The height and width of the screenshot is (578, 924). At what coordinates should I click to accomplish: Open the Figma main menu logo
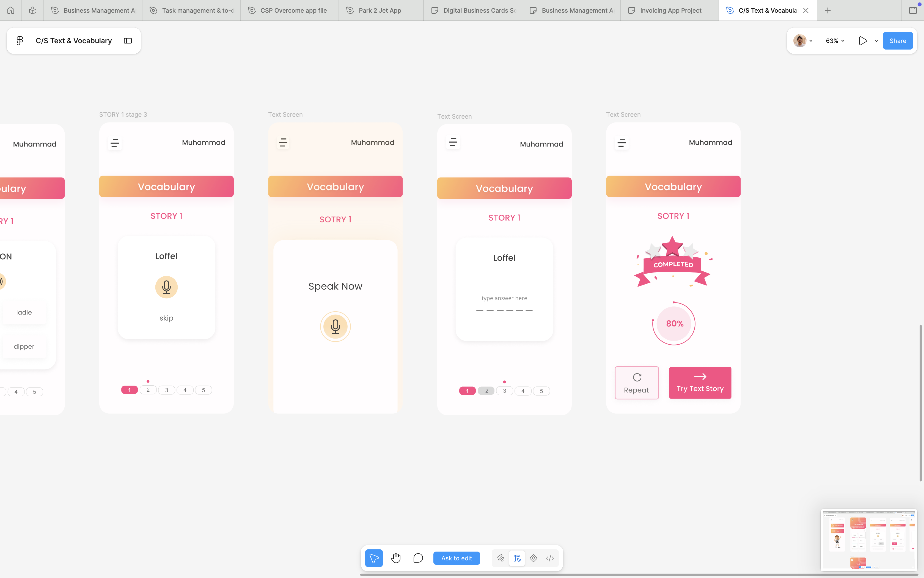[20, 40]
